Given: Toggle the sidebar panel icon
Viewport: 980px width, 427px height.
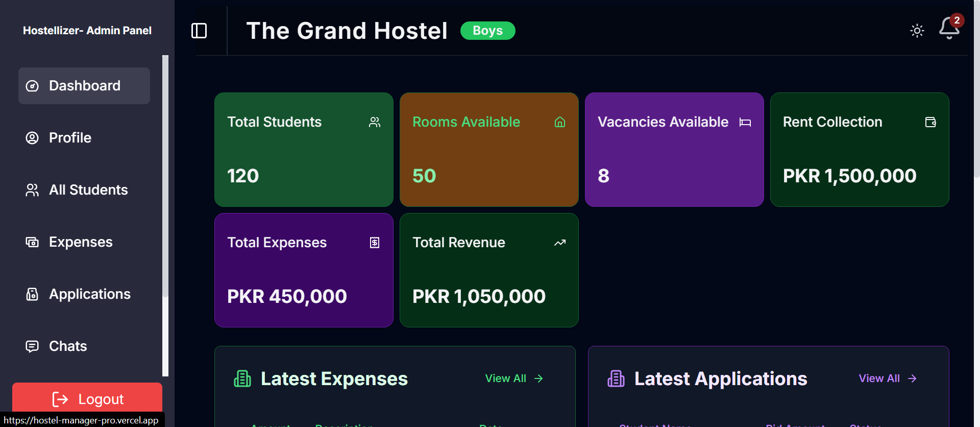Looking at the screenshot, I should point(199,31).
